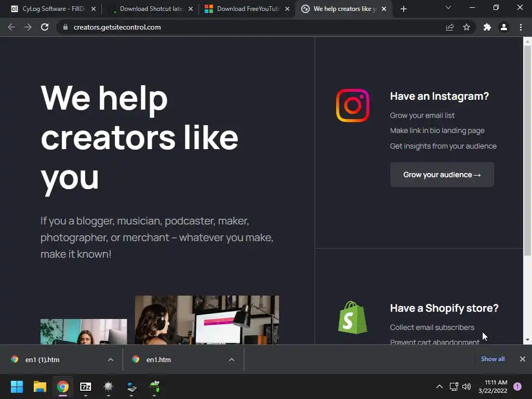Click the Have an Instagram? heading
Image resolution: width=532 pixels, height=399 pixels.
440,96
